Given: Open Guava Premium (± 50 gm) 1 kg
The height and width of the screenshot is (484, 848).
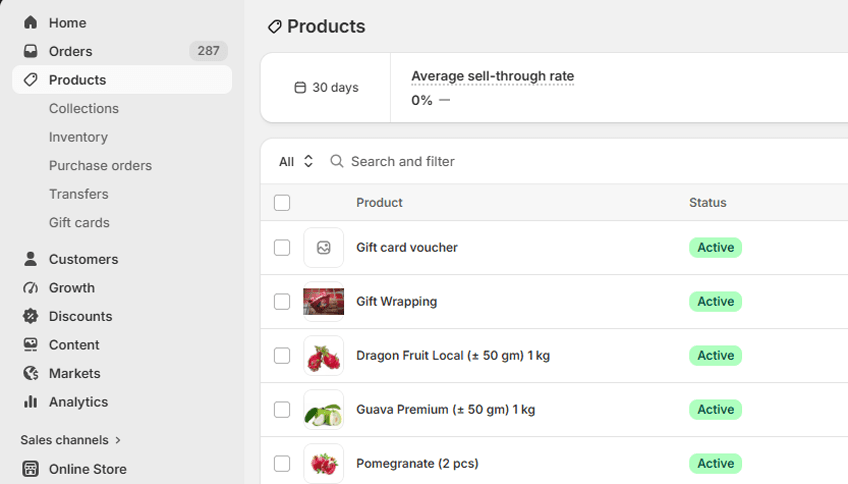Looking at the screenshot, I should coord(446,409).
